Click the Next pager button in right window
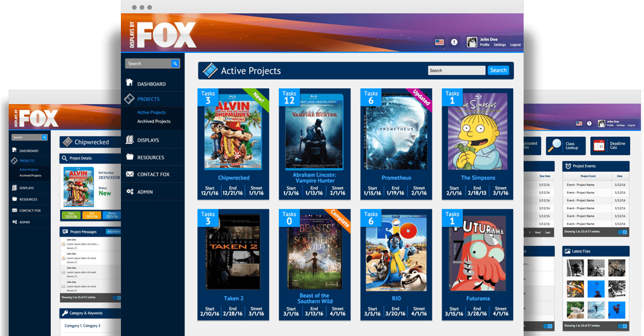Screen dimensions: 644x336 click(537, 232)
